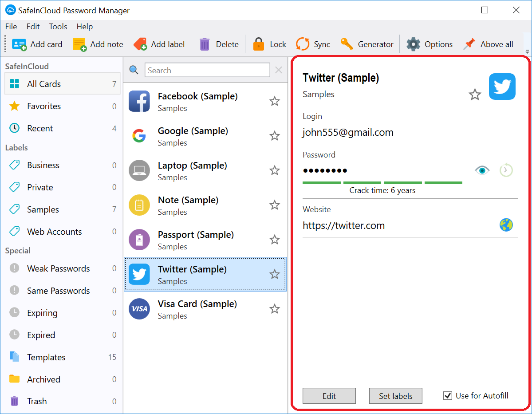Click the john555@gmail.com login value
This screenshot has width=532, height=414.
click(348, 132)
